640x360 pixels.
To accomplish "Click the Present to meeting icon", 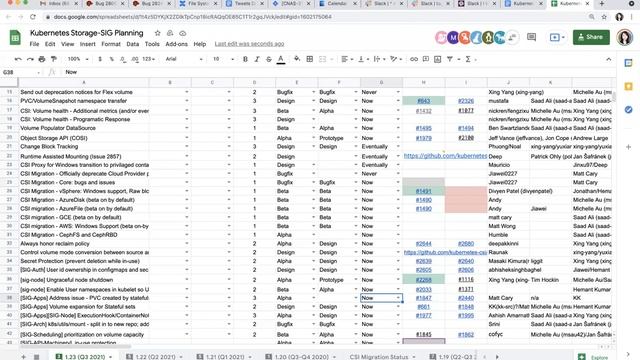I will tap(557, 37).
